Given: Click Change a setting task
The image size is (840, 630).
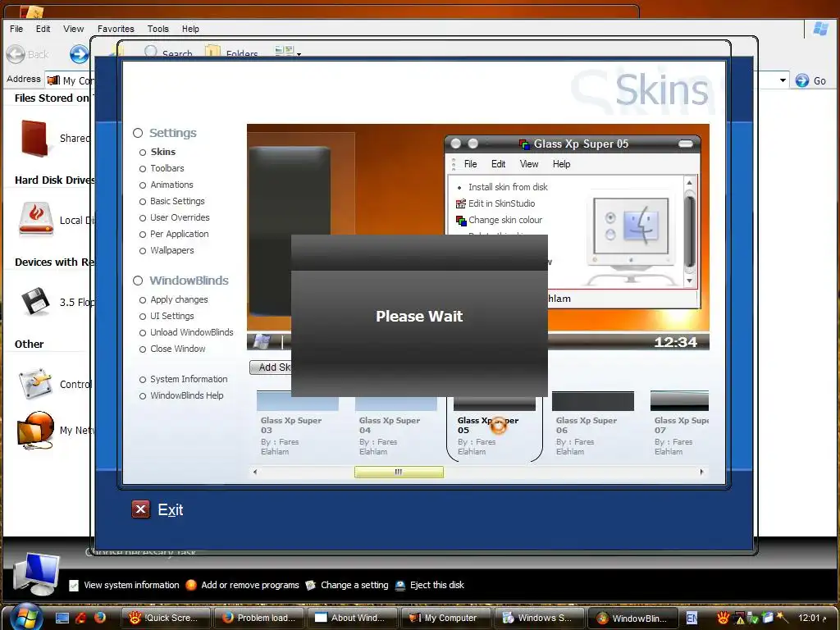Looking at the screenshot, I should point(354,585).
